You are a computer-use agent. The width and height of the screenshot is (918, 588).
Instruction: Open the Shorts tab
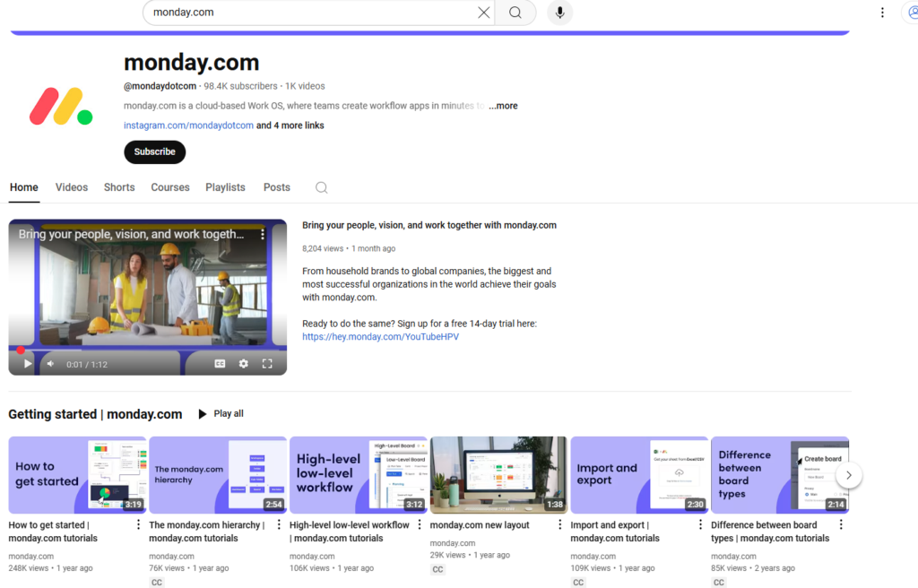(x=119, y=187)
